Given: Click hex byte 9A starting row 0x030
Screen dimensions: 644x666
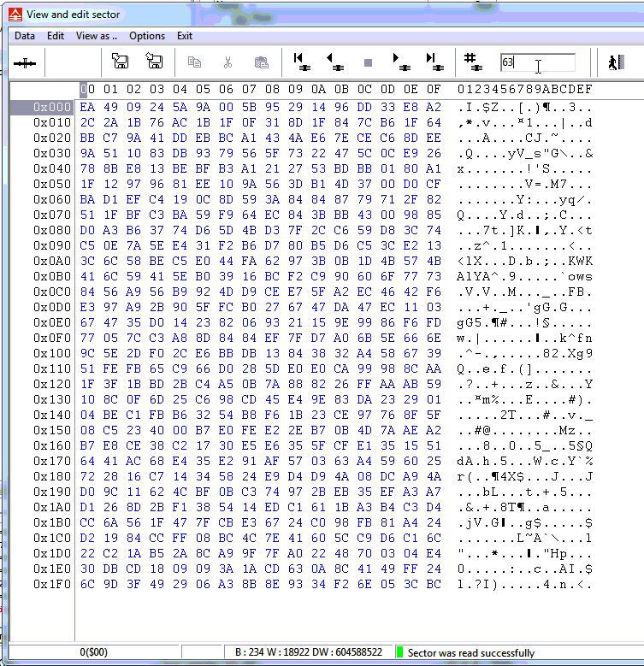Looking at the screenshot, I should (87, 153).
